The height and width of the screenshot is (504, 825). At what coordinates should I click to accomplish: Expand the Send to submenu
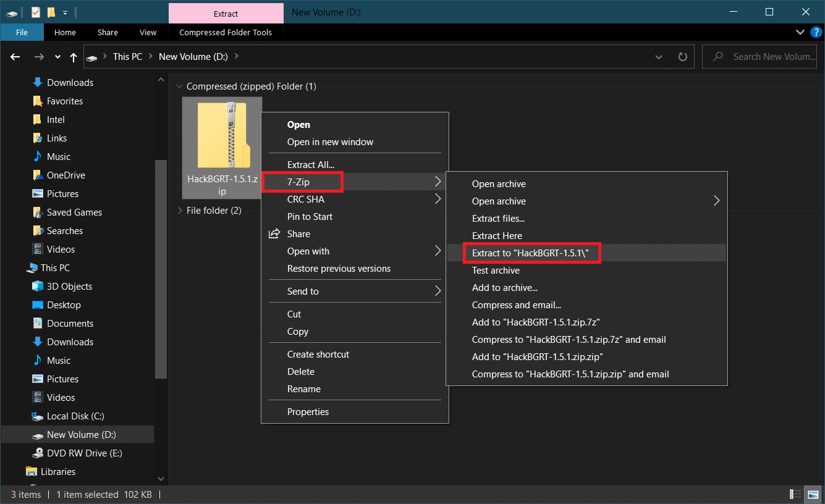355,292
